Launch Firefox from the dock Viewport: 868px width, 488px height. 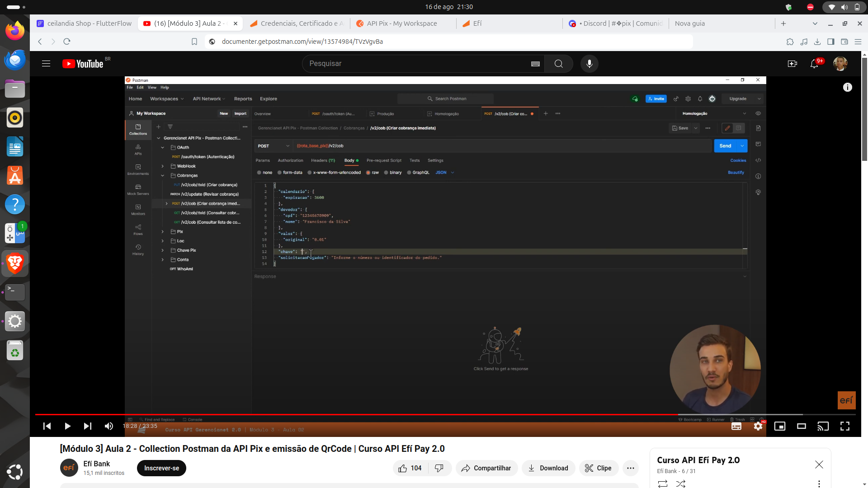point(15,31)
